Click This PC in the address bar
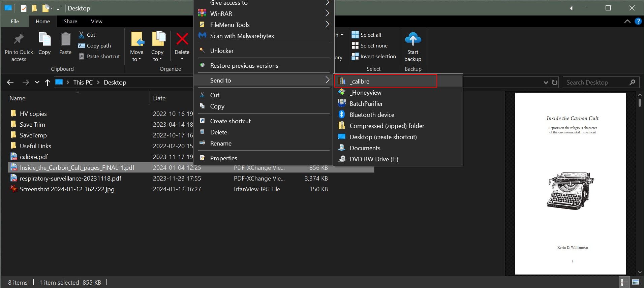 (x=83, y=82)
